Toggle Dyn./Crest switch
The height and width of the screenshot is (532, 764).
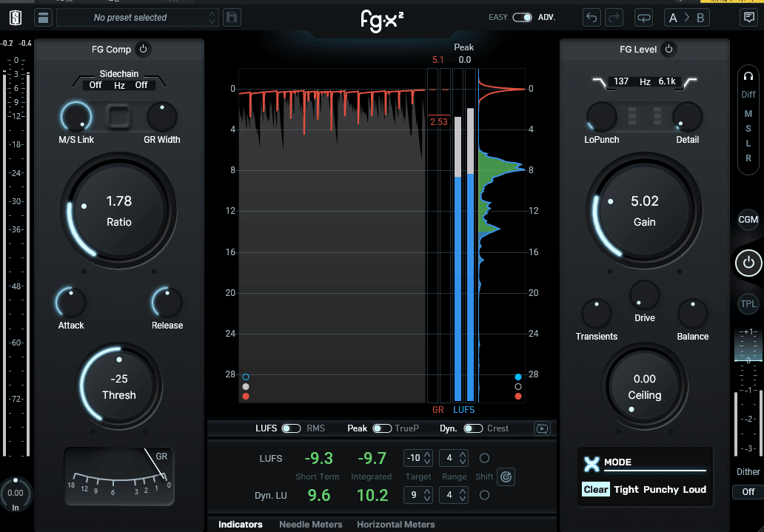click(473, 428)
